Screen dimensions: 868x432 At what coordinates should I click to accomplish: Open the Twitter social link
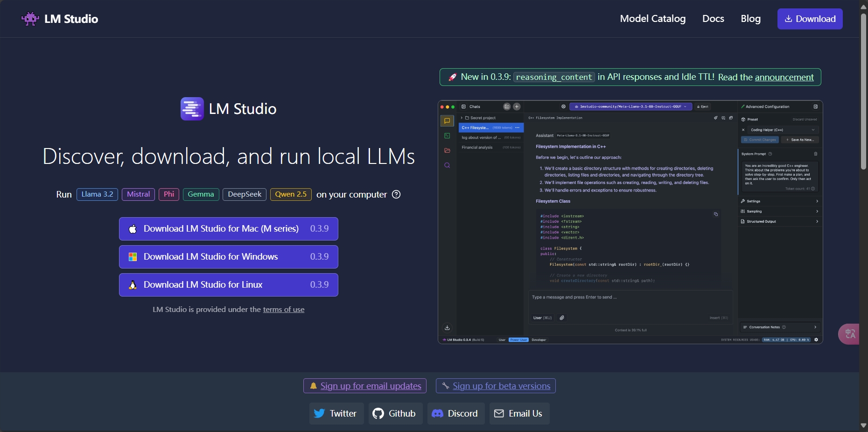click(336, 413)
